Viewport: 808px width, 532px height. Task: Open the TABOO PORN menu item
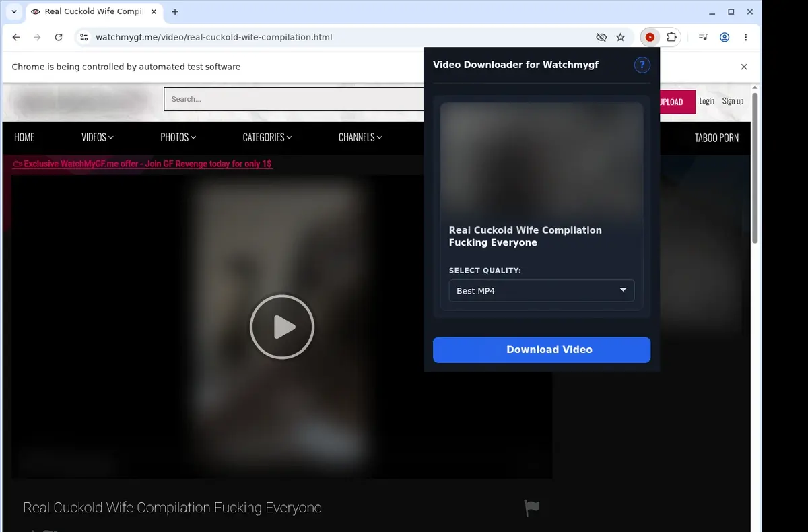[716, 137]
